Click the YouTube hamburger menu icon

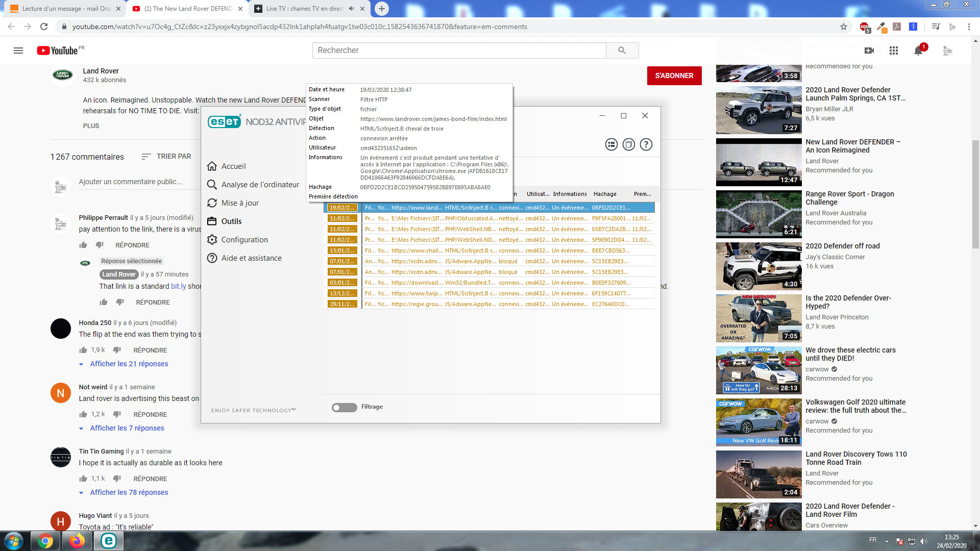coord(18,51)
